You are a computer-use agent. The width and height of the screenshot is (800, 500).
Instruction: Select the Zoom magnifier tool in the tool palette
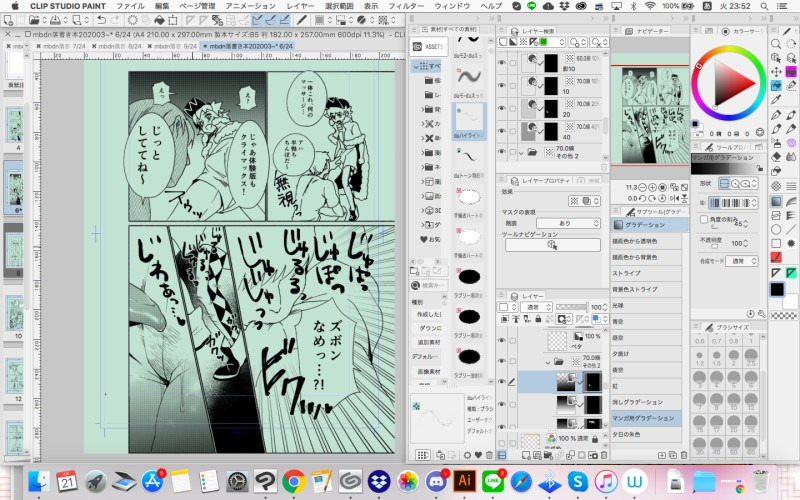(x=776, y=44)
